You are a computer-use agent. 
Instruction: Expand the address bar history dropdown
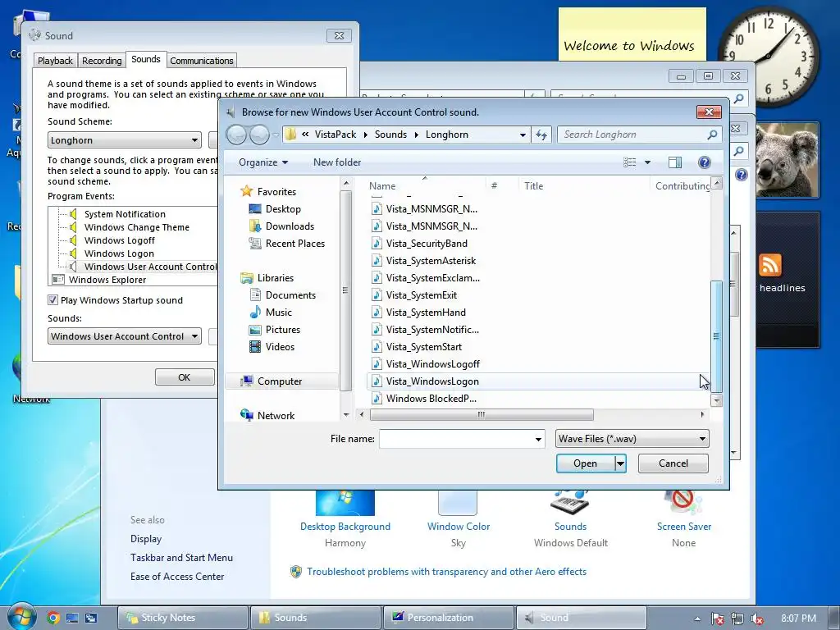click(x=523, y=135)
